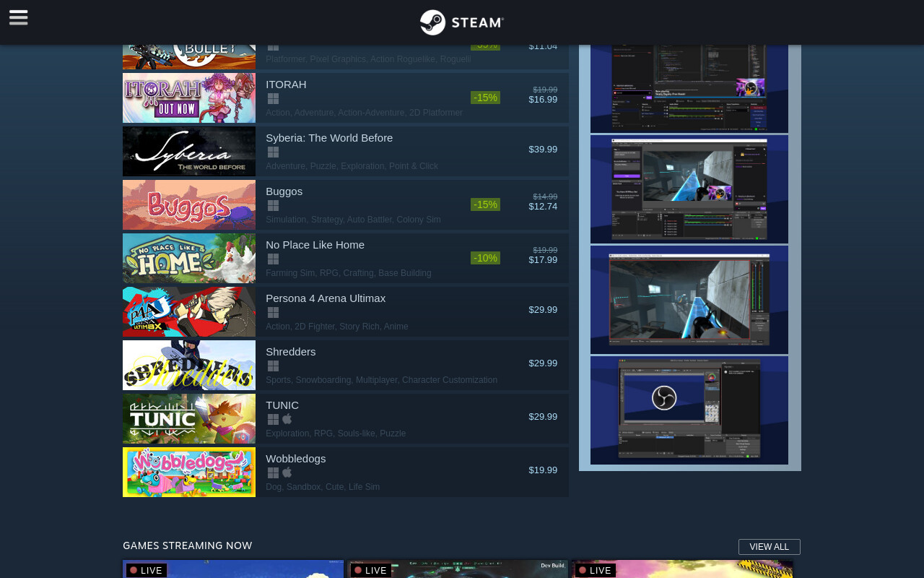
Task: Click the $29.99 price for Persona 4
Action: click(543, 310)
